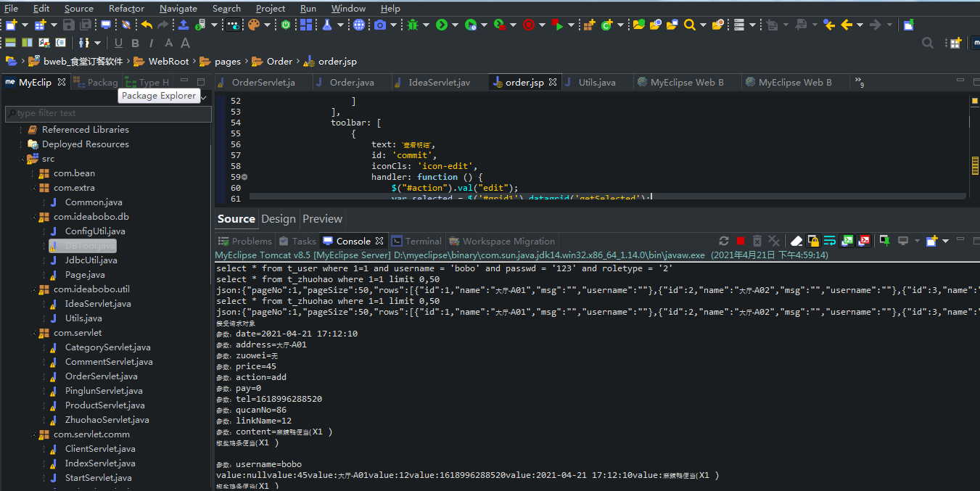Switch to the Design view of the editor

[279, 219]
